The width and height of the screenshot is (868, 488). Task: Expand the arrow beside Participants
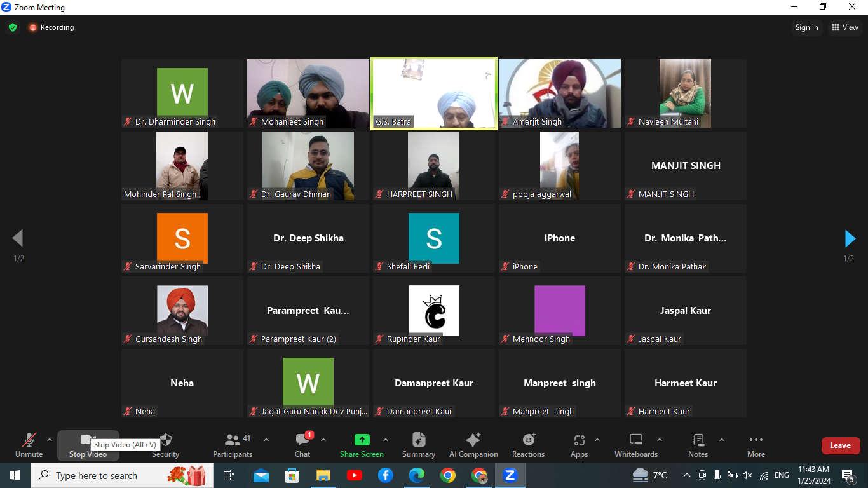(266, 440)
